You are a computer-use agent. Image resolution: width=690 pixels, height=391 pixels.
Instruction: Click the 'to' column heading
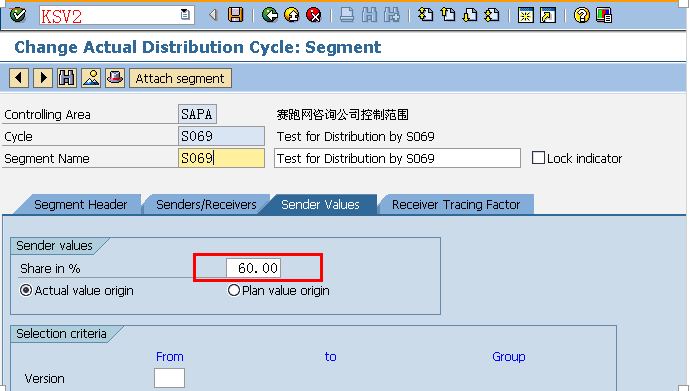click(330, 357)
